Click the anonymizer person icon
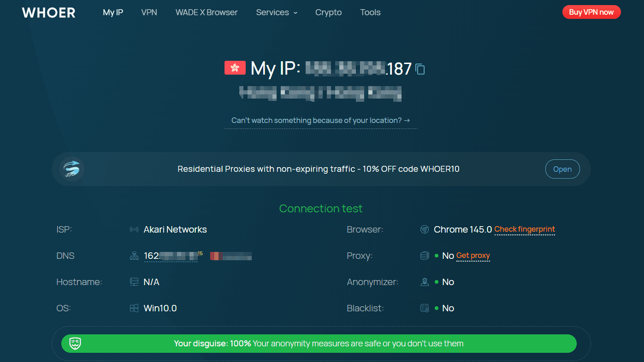Screen dimensions: 644x362 click(x=425, y=282)
